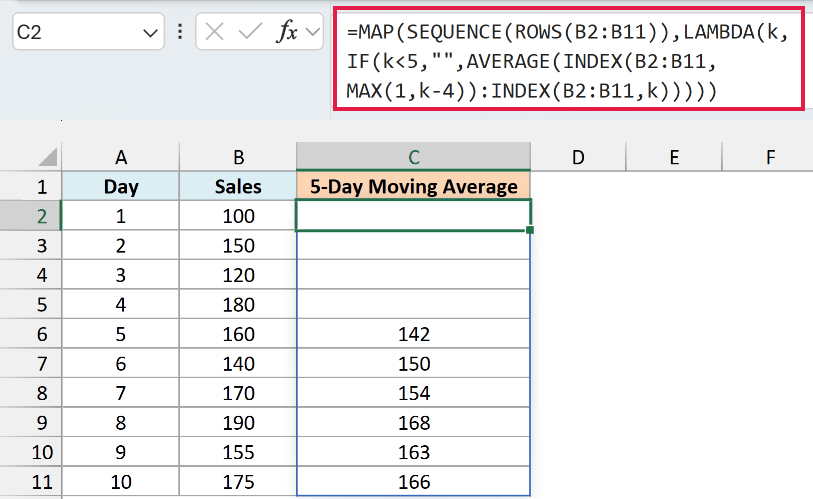Click the 'Day' header cell

coord(121,186)
